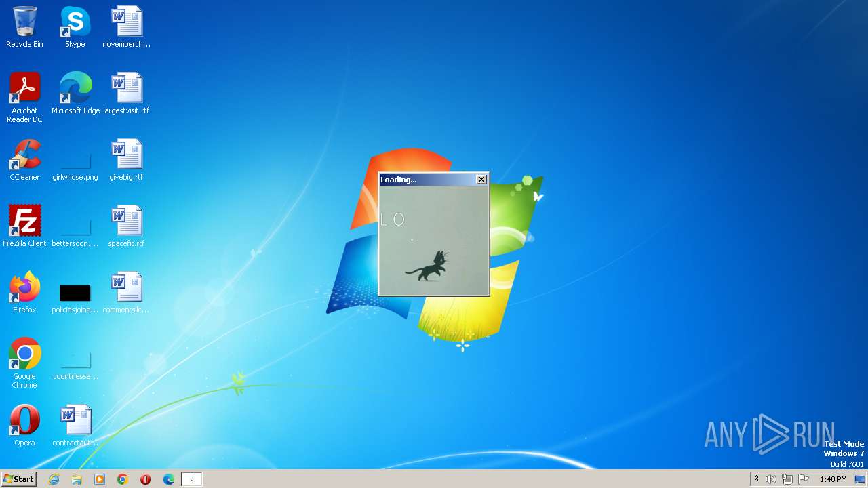
Task: Show hidden system tray icons
Action: click(756, 479)
